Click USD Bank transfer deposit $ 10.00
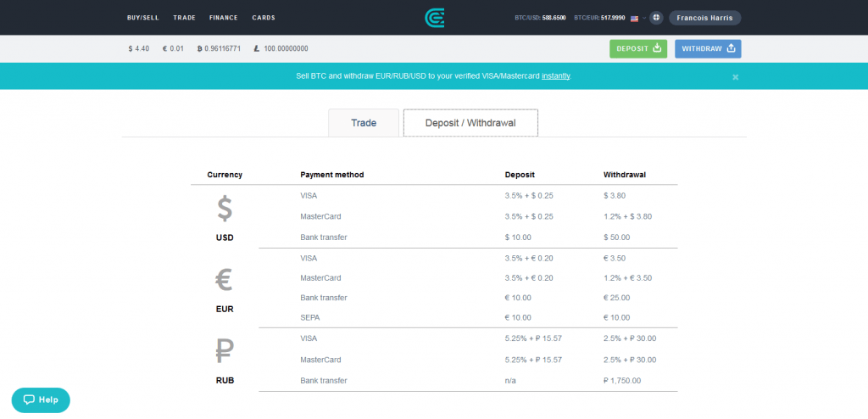868x419 pixels. click(x=518, y=237)
